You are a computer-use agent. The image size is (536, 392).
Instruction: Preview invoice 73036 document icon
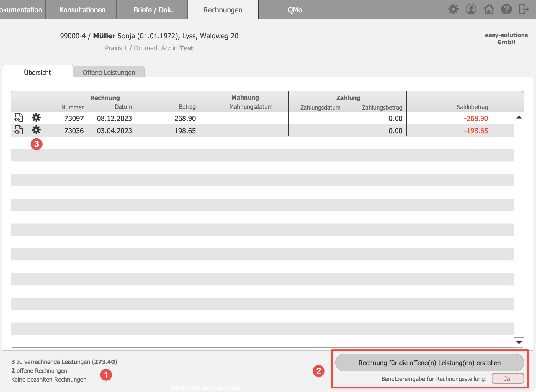coord(19,130)
